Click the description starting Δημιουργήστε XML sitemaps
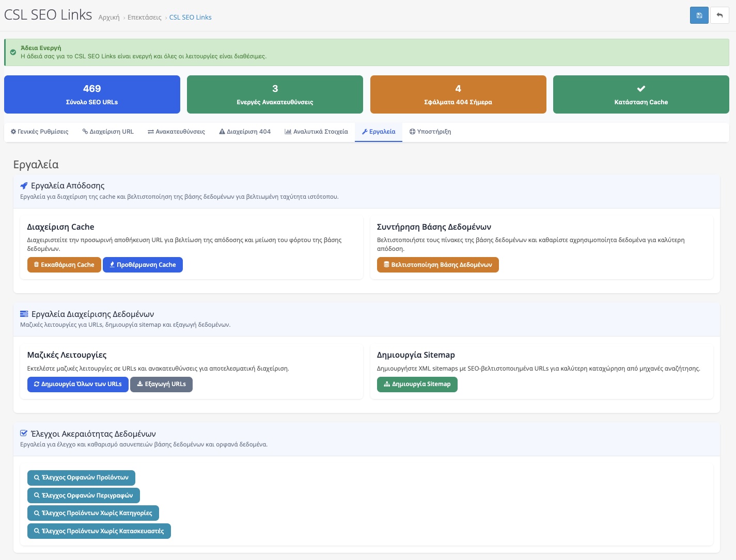The width and height of the screenshot is (736, 560). point(539,369)
